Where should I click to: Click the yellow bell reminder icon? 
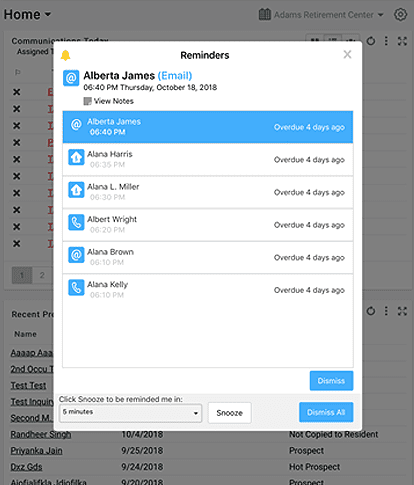pyautogui.click(x=66, y=55)
